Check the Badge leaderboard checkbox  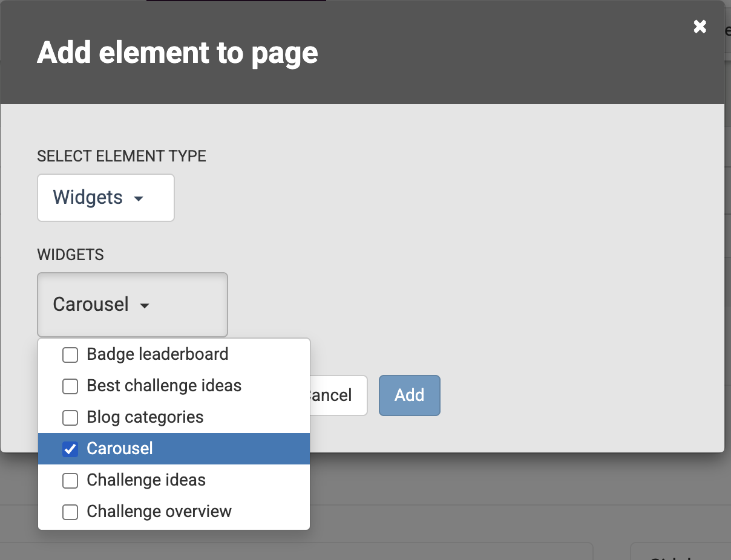70,355
